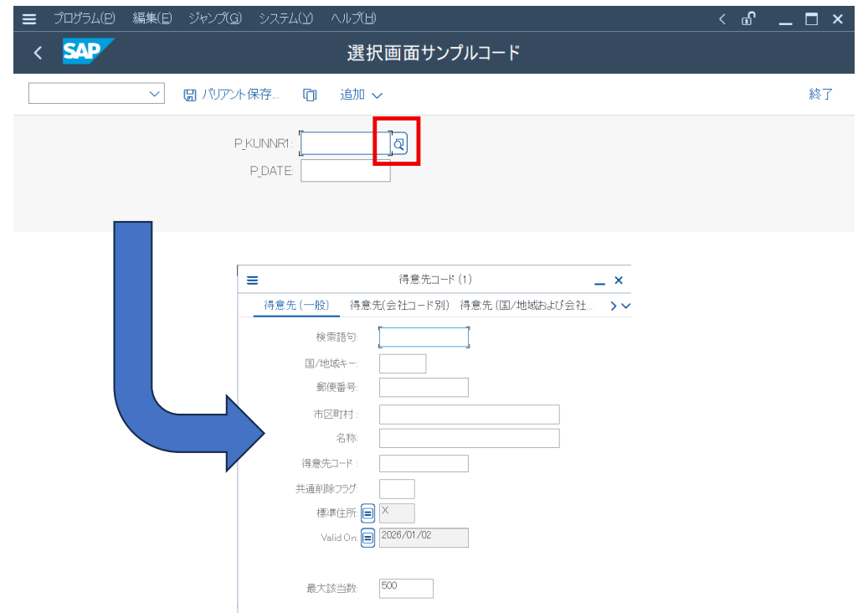Select the 得意先(会社コード別) tab
The image size is (868, 613).
(399, 305)
